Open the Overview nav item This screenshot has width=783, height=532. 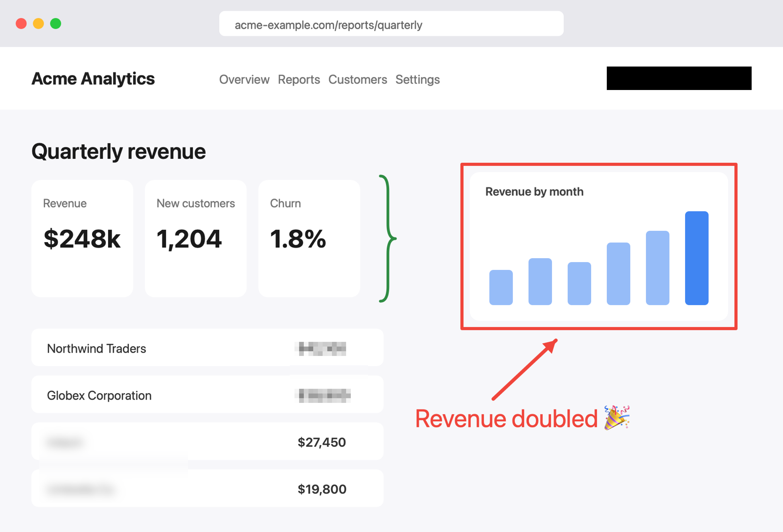pos(244,79)
